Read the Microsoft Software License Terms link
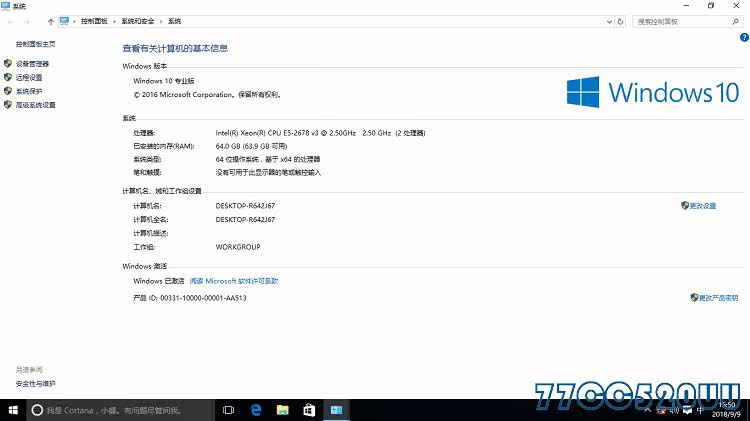Image resolution: width=750 pixels, height=421 pixels. 234,281
